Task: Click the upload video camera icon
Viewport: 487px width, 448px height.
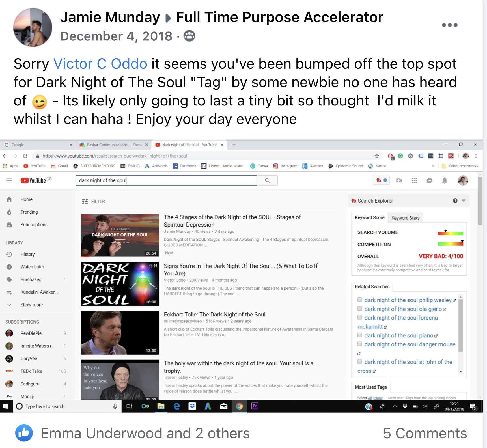Action: pos(399,180)
